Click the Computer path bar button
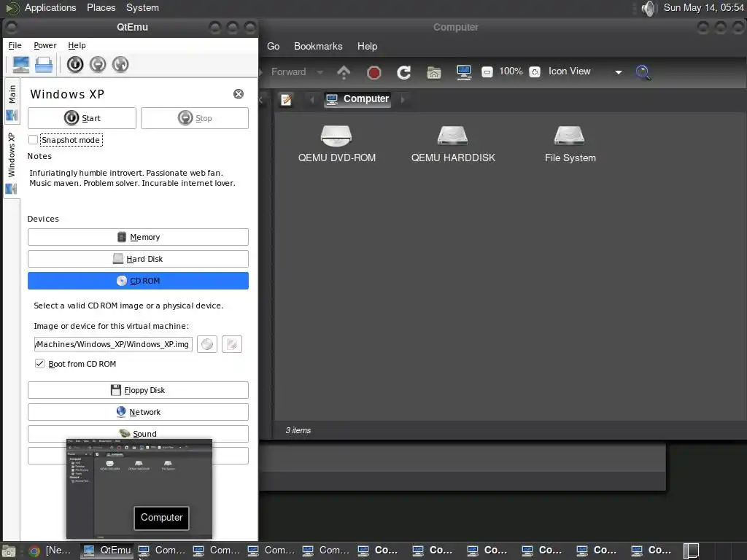The height and width of the screenshot is (560, 747). (x=357, y=99)
